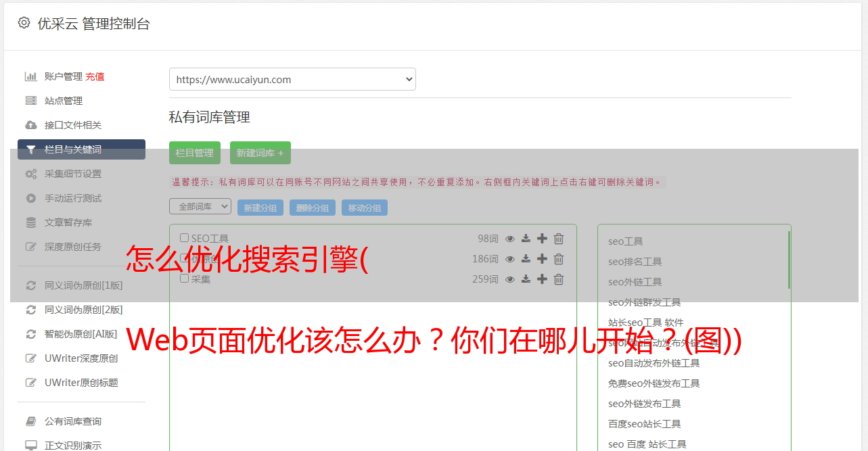
Task: Click the plus icon on the 186词 row
Action: [542, 259]
